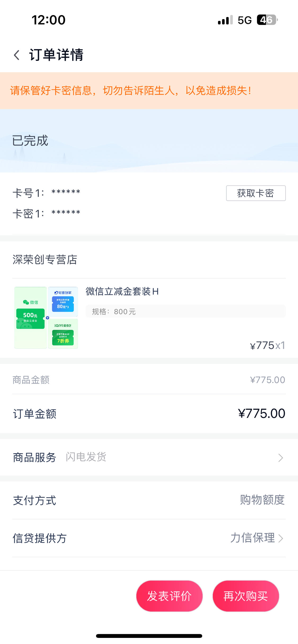Screen dimensions: 298x644
Task: Open the product thumbnail image
Action: click(46, 318)
